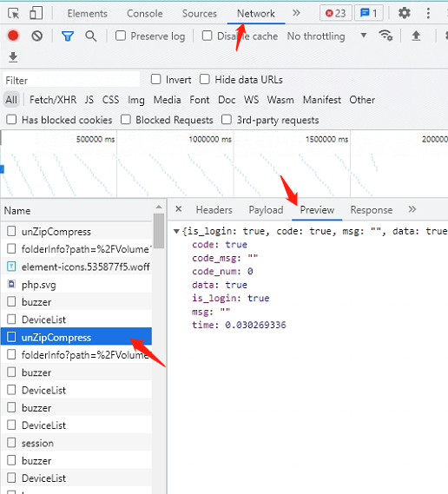
Task: Toggle the filter funnel icon
Action: click(68, 36)
